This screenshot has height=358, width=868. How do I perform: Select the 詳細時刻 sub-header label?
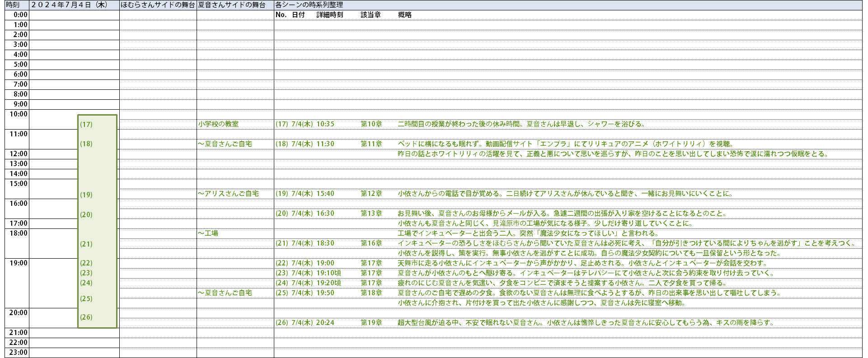(x=329, y=15)
